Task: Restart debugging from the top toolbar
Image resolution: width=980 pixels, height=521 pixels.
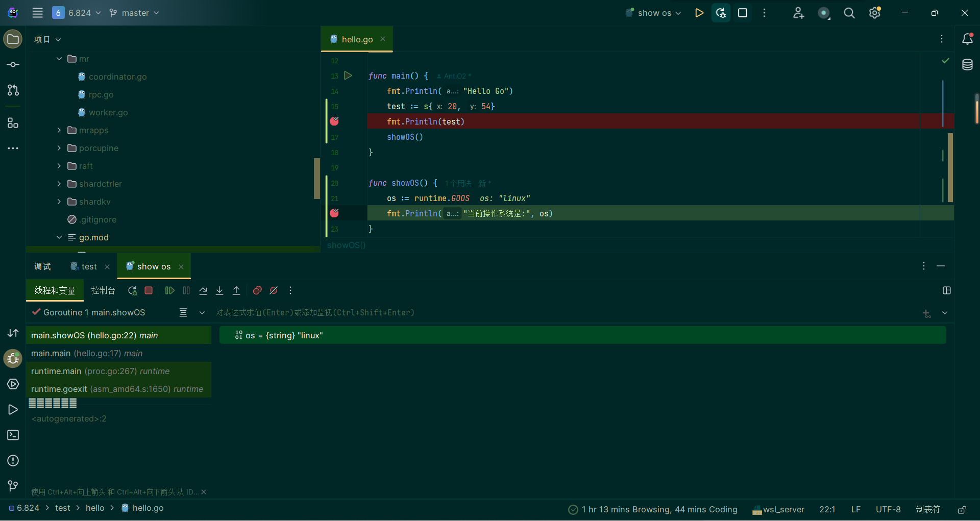Action: point(721,13)
